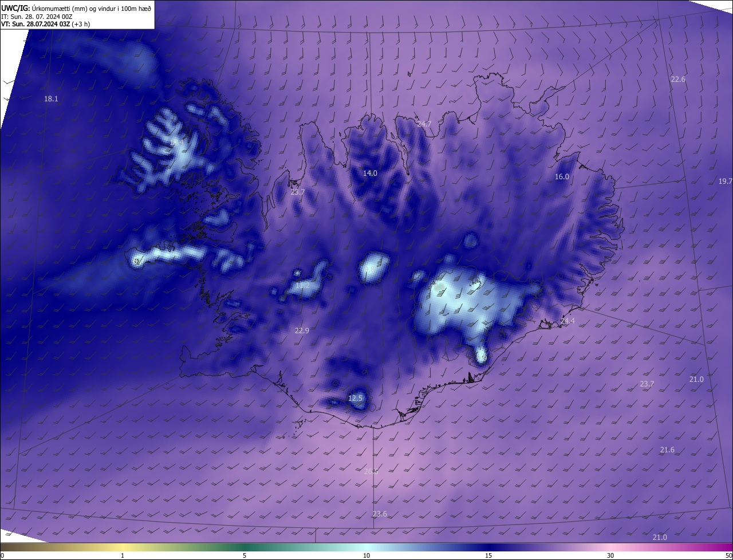The image size is (733, 560).
Task: Click the 16.0 value label
Action: [x=562, y=177]
